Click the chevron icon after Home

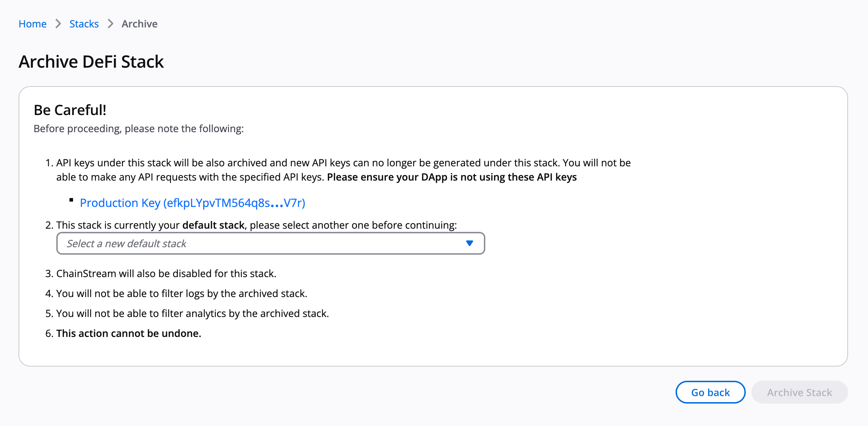[x=58, y=24]
